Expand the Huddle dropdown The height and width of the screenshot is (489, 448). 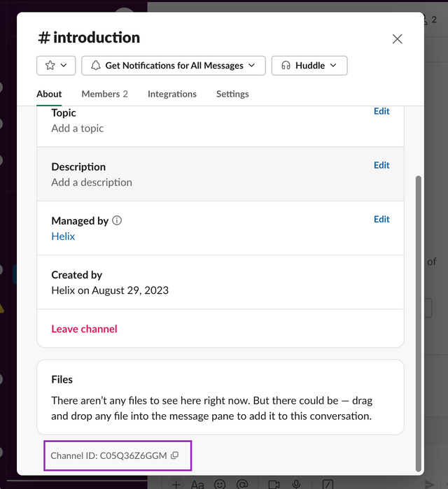click(309, 66)
